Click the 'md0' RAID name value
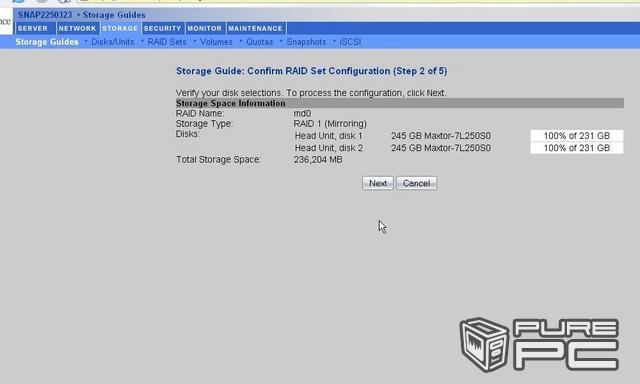 click(302, 113)
